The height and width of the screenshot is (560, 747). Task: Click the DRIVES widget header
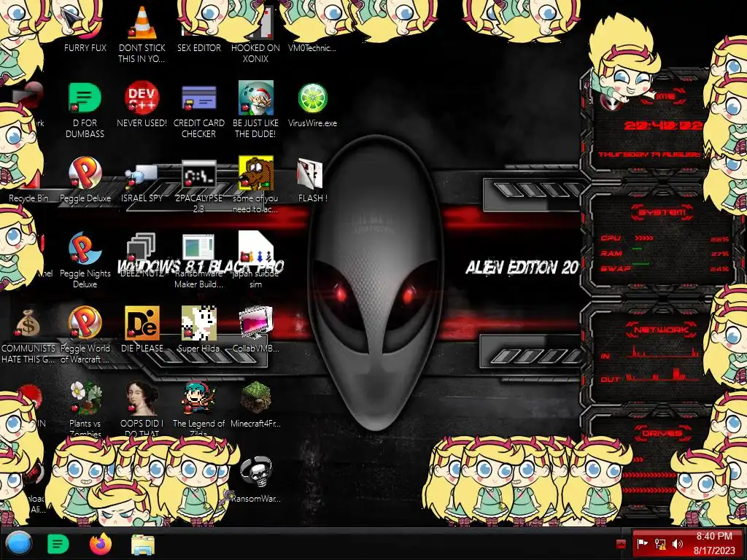pyautogui.click(x=661, y=433)
